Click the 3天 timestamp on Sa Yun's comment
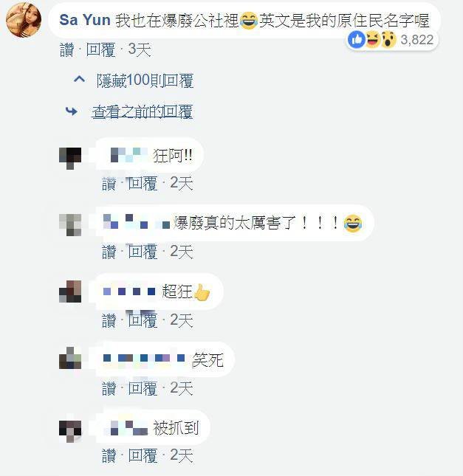This screenshot has width=463, height=476. [x=140, y=49]
